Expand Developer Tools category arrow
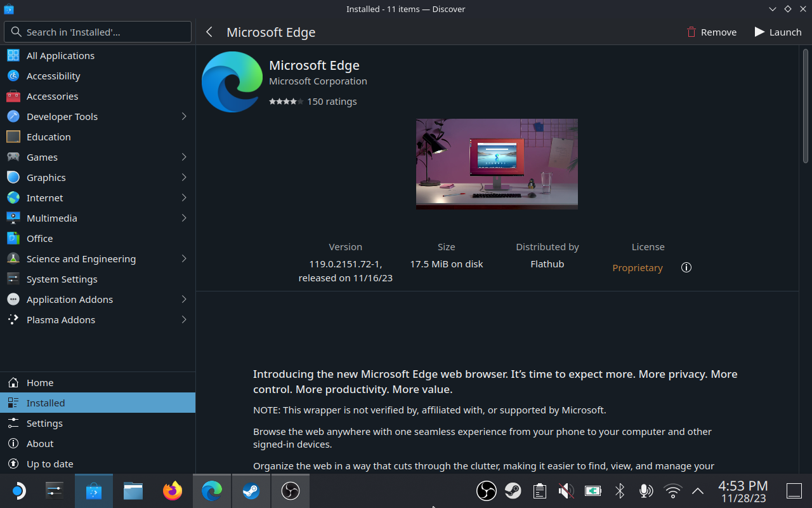The height and width of the screenshot is (508, 812). 184,116
